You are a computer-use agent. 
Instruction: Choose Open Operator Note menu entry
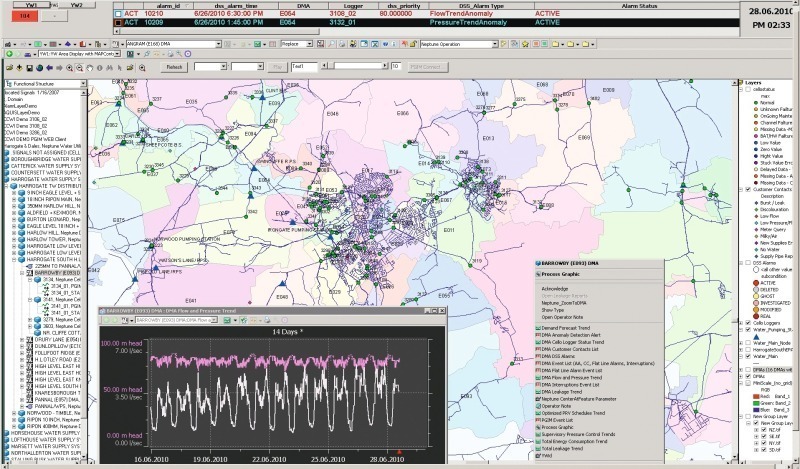tap(562, 317)
